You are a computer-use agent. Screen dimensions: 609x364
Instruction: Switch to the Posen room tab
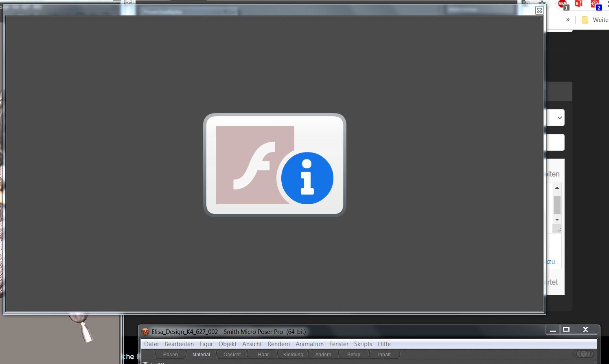[171, 355]
